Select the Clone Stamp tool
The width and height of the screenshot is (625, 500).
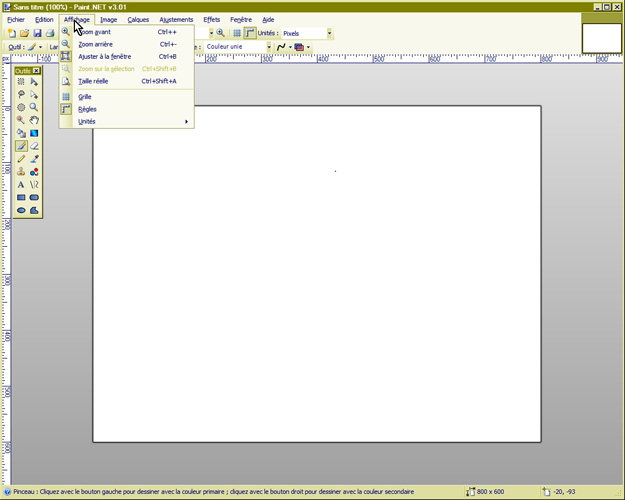coord(21,172)
